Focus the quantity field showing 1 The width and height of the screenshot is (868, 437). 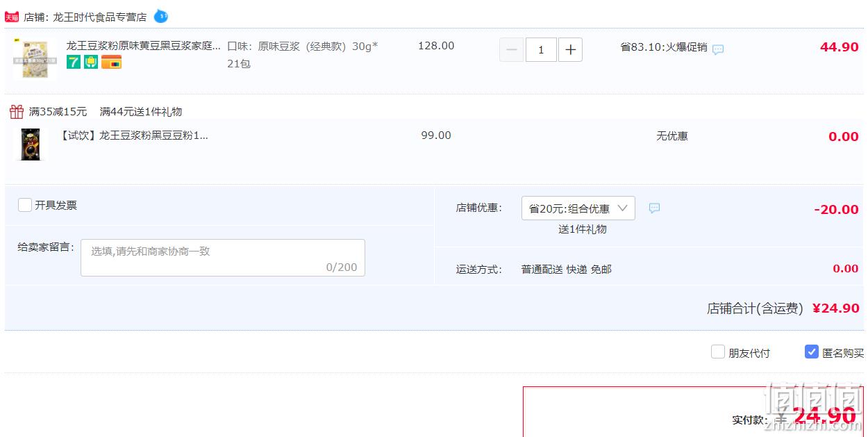coord(541,50)
